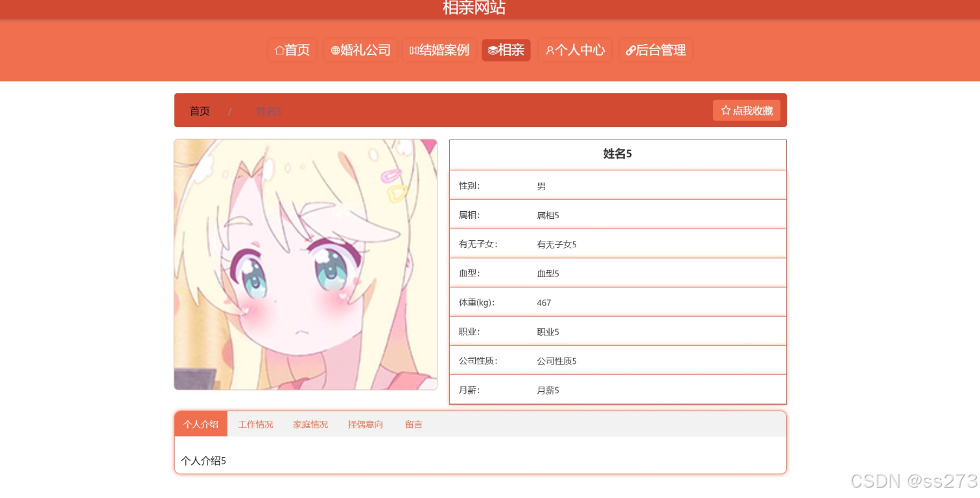Switch to the 家庭情况 tab
The width and height of the screenshot is (980, 498).
click(x=310, y=424)
